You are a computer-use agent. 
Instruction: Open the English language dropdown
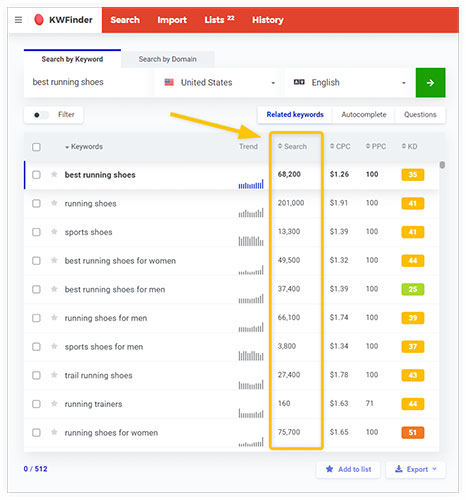coord(349,83)
